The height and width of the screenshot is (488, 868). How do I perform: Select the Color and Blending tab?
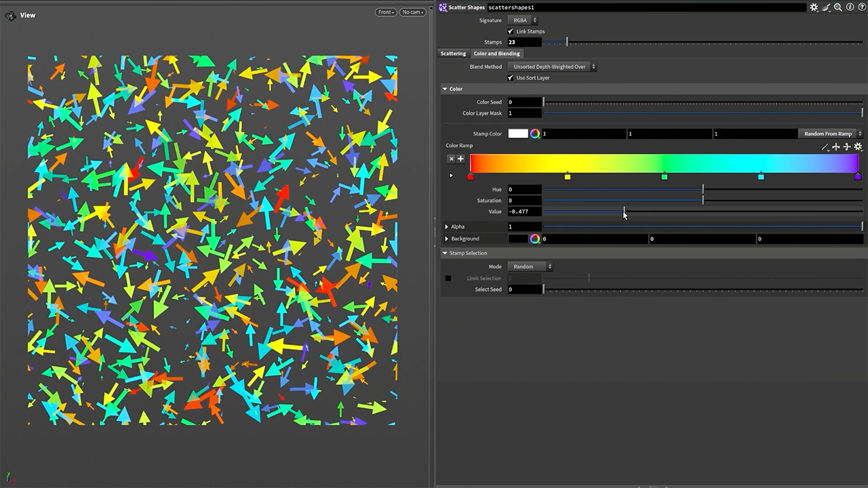click(x=496, y=54)
